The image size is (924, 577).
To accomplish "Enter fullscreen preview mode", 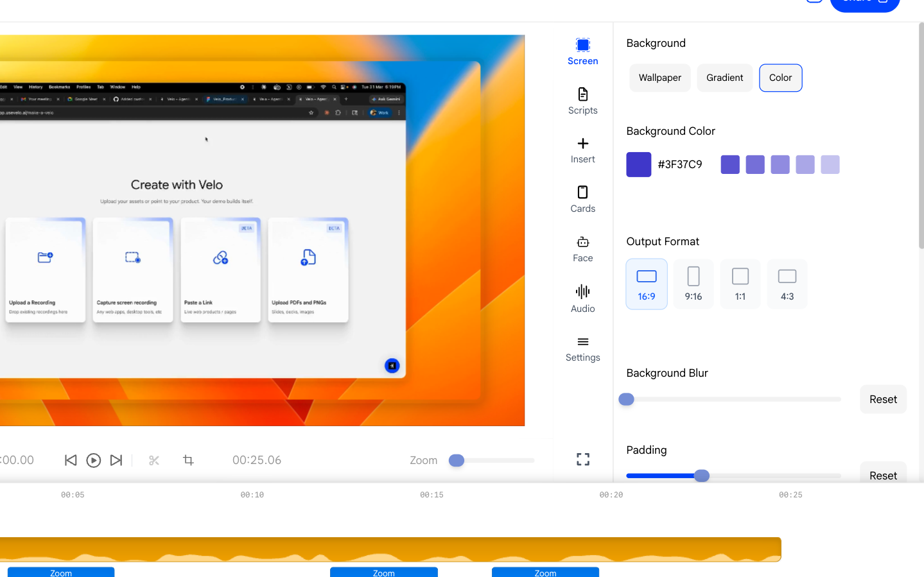I will [582, 460].
